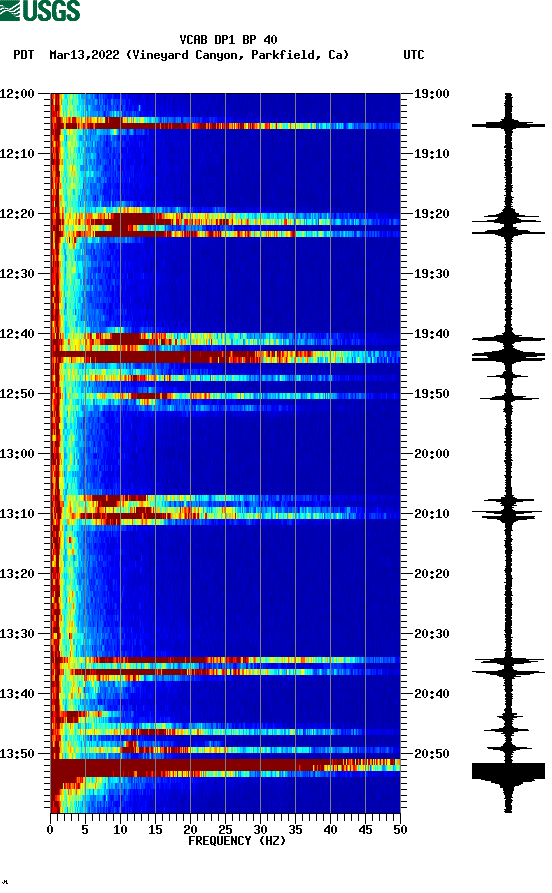Click the "20:00" UTC time label
Screen dimensions: 552x893
(431, 453)
